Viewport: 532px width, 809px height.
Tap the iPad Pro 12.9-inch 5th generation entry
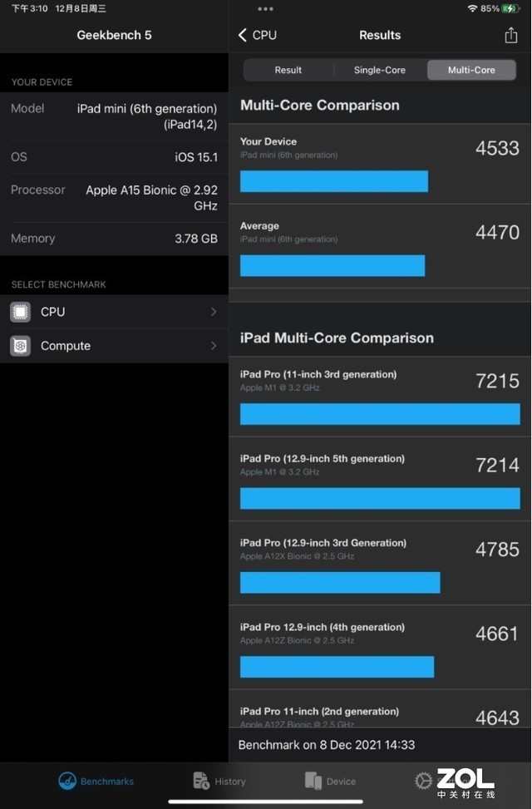click(380, 481)
